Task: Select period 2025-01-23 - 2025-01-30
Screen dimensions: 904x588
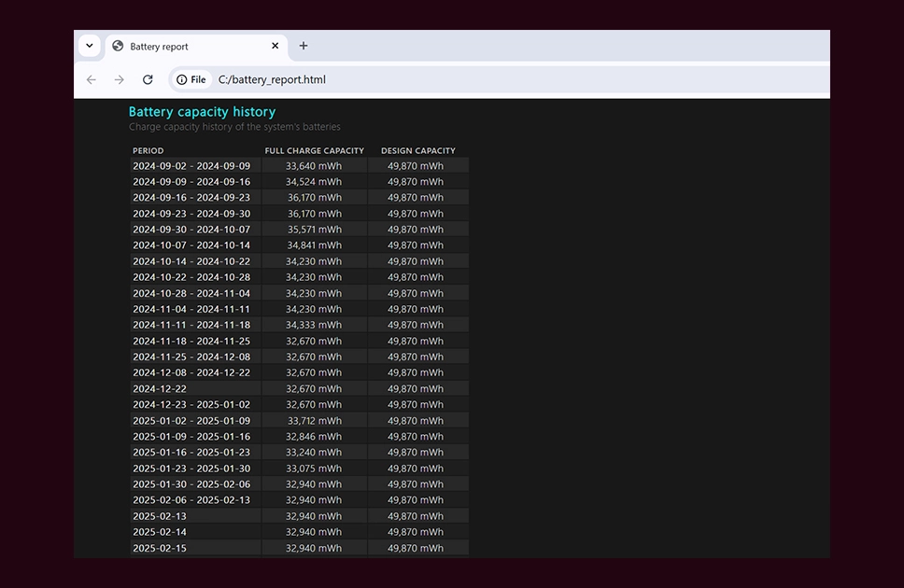Action: click(191, 469)
